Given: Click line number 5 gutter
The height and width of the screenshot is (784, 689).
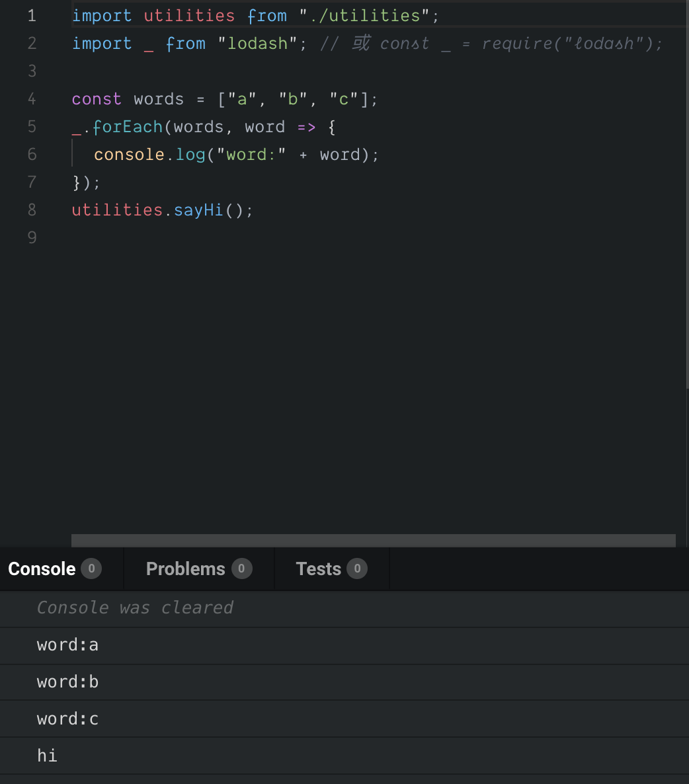Looking at the screenshot, I should pyautogui.click(x=31, y=126).
